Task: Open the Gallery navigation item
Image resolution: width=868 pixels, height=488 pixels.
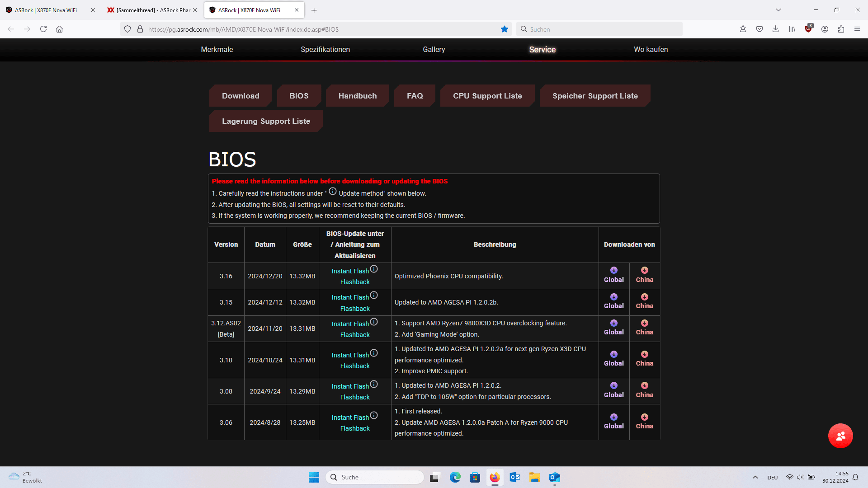Action: pyautogui.click(x=434, y=50)
